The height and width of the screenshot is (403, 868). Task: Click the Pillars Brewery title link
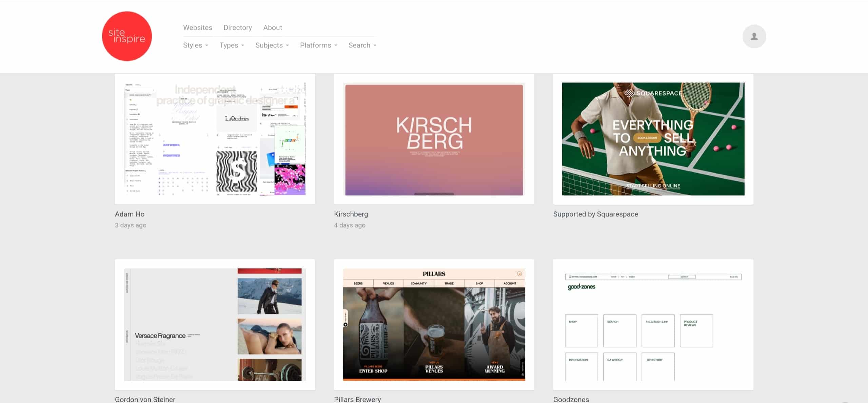(357, 399)
